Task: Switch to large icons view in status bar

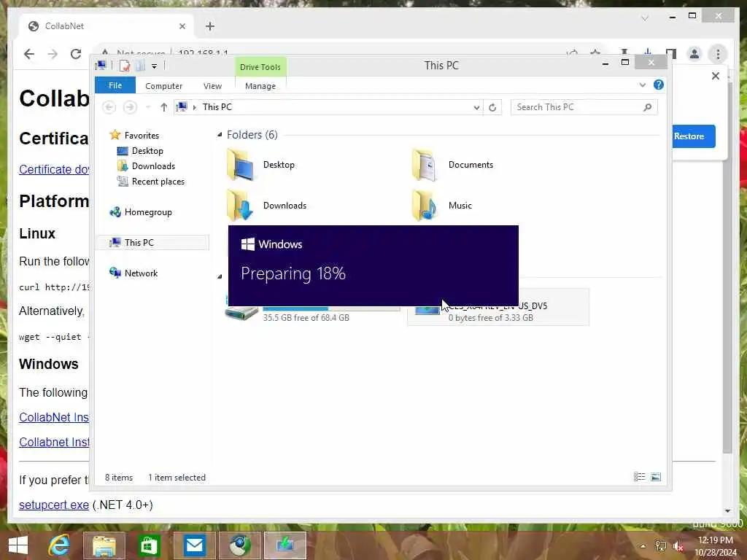Action: point(656,477)
